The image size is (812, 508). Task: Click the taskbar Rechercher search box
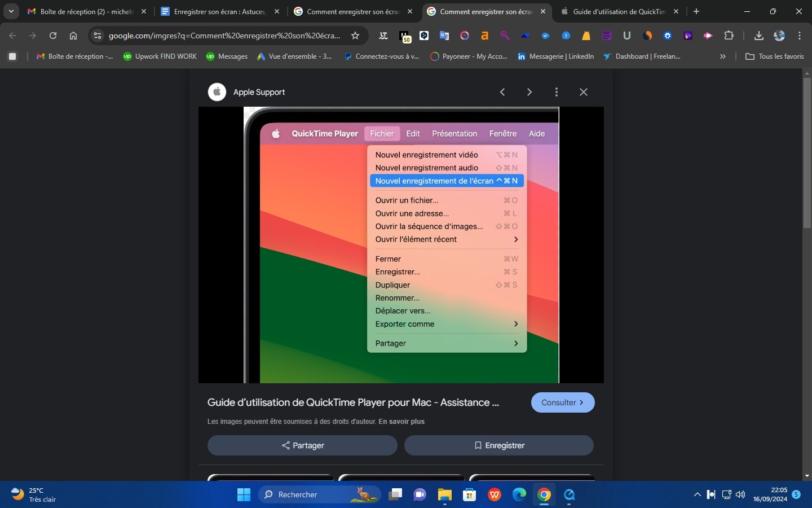point(320,494)
